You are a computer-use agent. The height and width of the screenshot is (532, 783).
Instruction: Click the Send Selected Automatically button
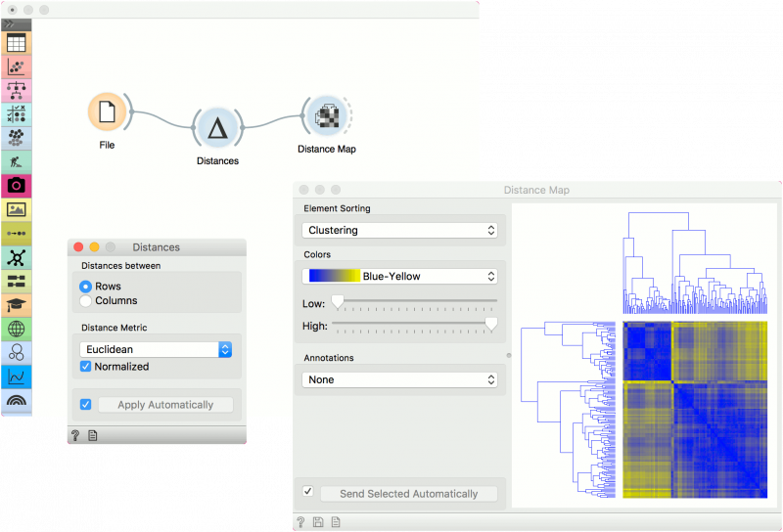pyautogui.click(x=409, y=494)
